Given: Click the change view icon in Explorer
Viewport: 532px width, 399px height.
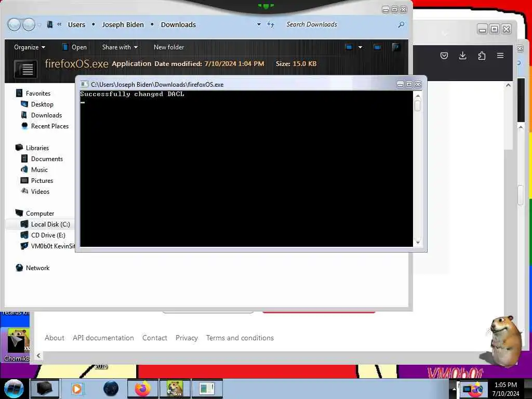Looking at the screenshot, I should click(x=349, y=47).
